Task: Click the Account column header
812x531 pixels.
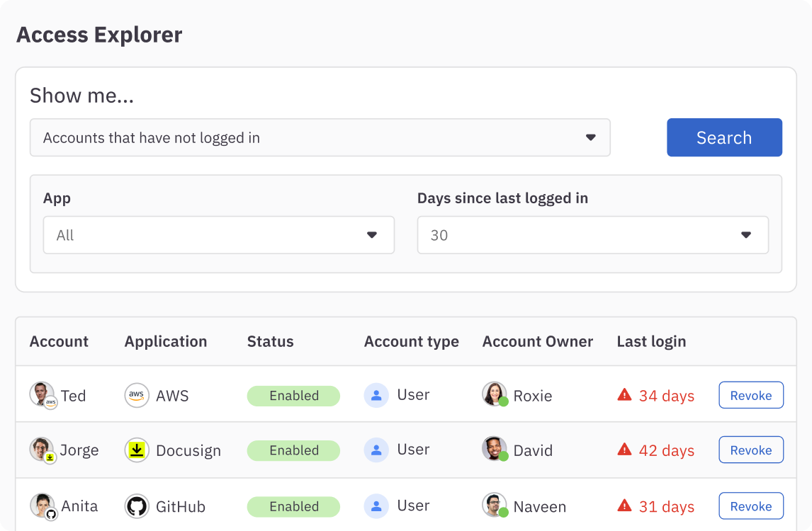Action: pos(59,341)
